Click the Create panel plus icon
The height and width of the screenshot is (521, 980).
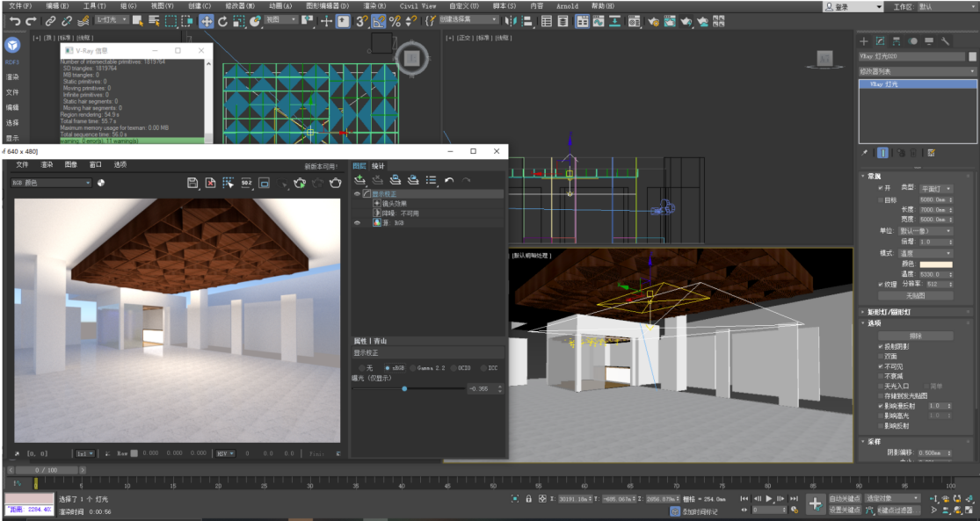coord(864,41)
